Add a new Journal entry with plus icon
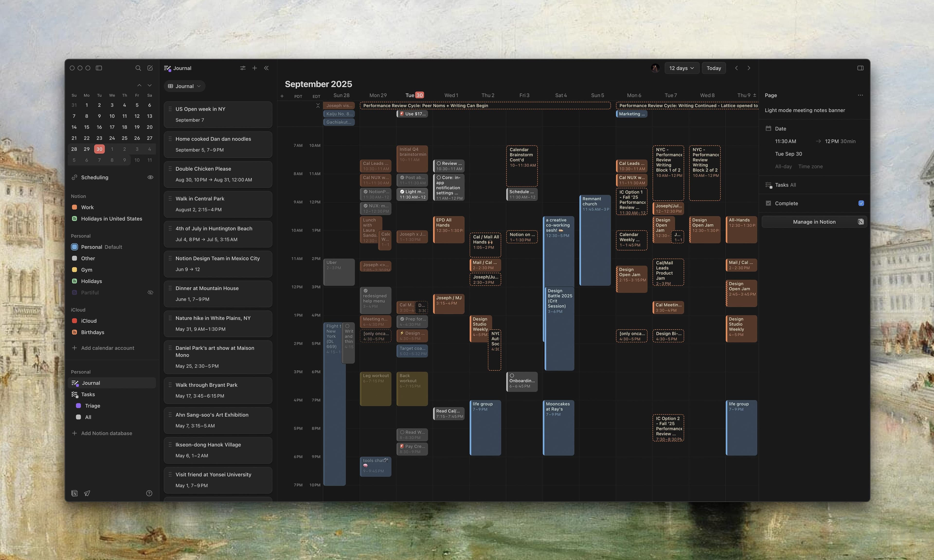Screen dimensions: 934x560 [x=255, y=68]
